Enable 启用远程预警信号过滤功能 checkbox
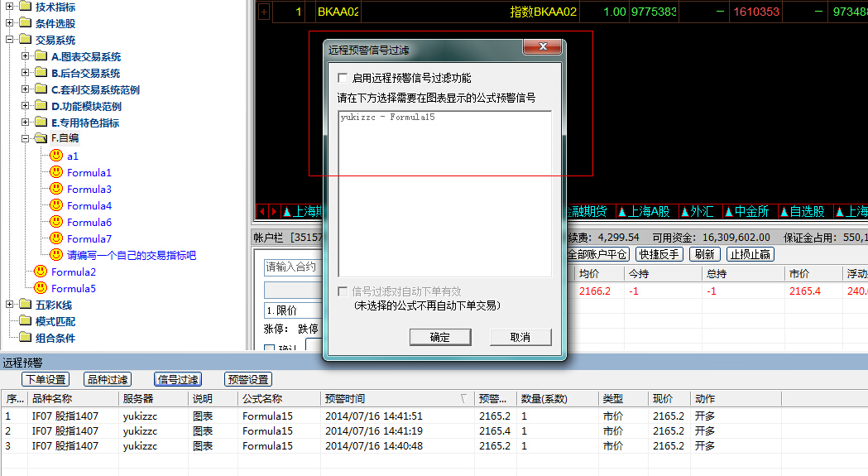The height and width of the screenshot is (476, 868). 343,78
